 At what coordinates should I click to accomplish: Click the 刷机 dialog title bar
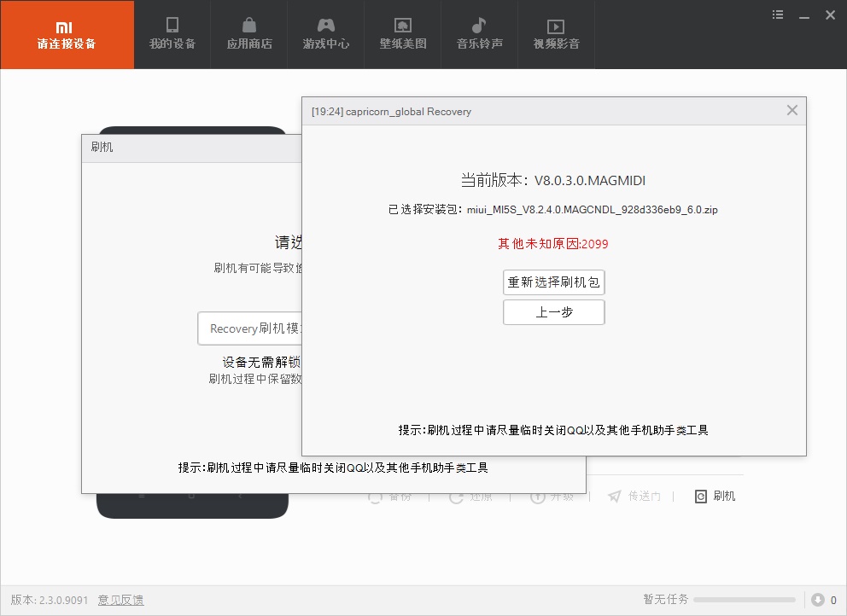[188, 147]
